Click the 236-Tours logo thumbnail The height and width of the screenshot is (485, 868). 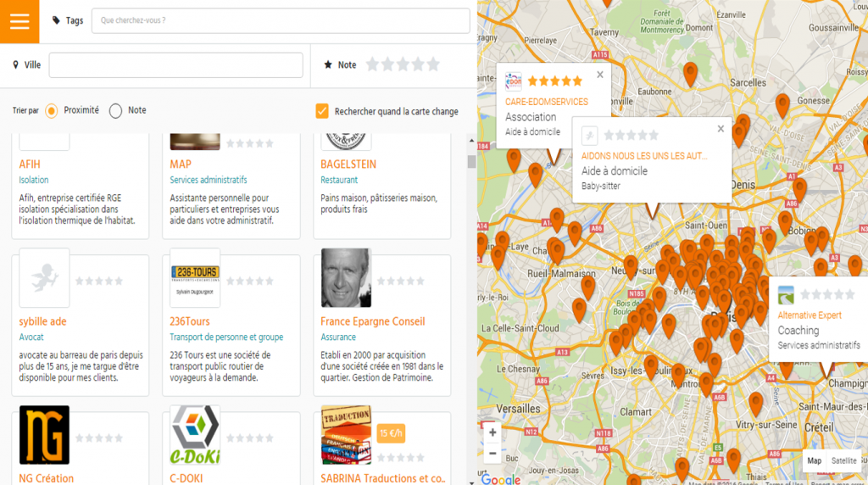pyautogui.click(x=195, y=278)
